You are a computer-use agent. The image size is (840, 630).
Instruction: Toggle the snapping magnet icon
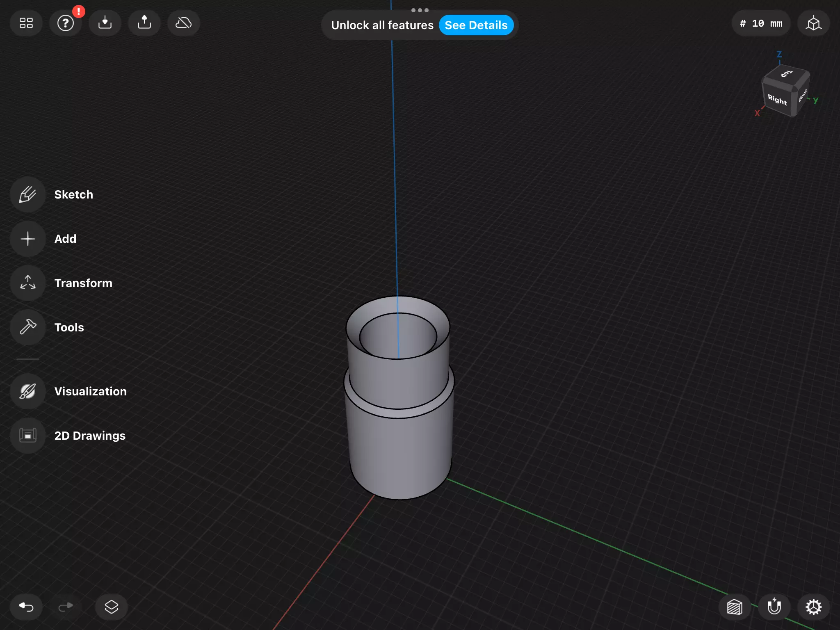[774, 607]
